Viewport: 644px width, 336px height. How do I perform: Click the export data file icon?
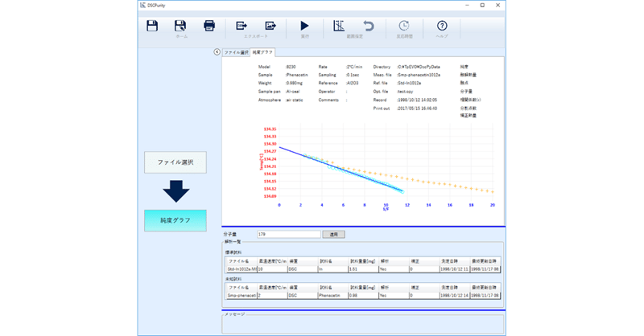click(241, 26)
